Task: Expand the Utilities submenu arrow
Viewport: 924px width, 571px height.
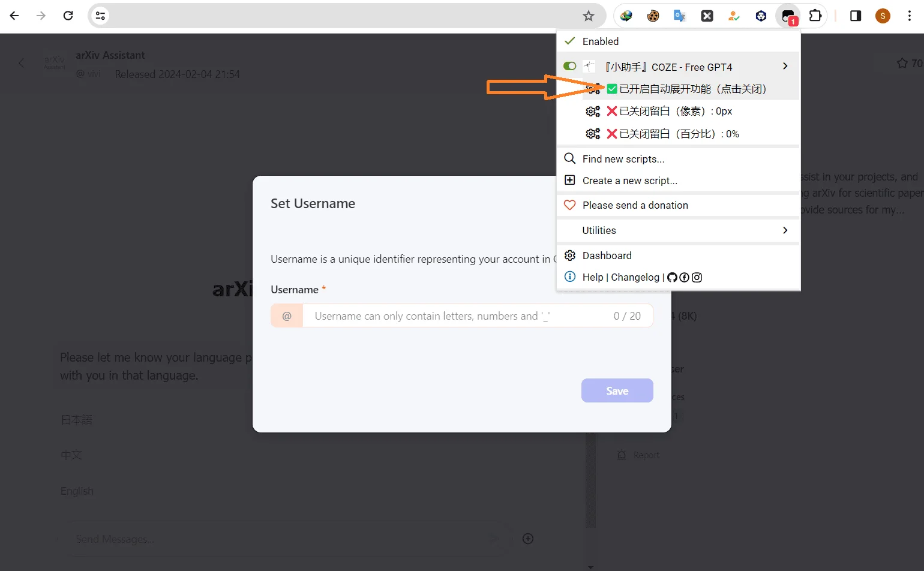Action: (x=785, y=230)
